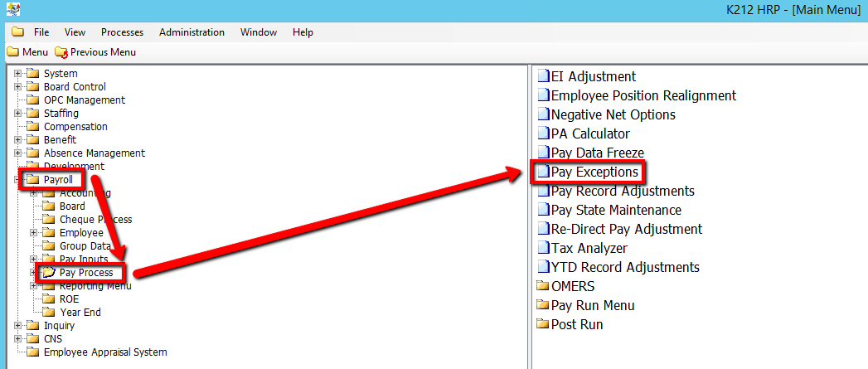Image resolution: width=868 pixels, height=369 pixels.
Task: Expand the Inquiry tree node
Action: click(x=18, y=326)
